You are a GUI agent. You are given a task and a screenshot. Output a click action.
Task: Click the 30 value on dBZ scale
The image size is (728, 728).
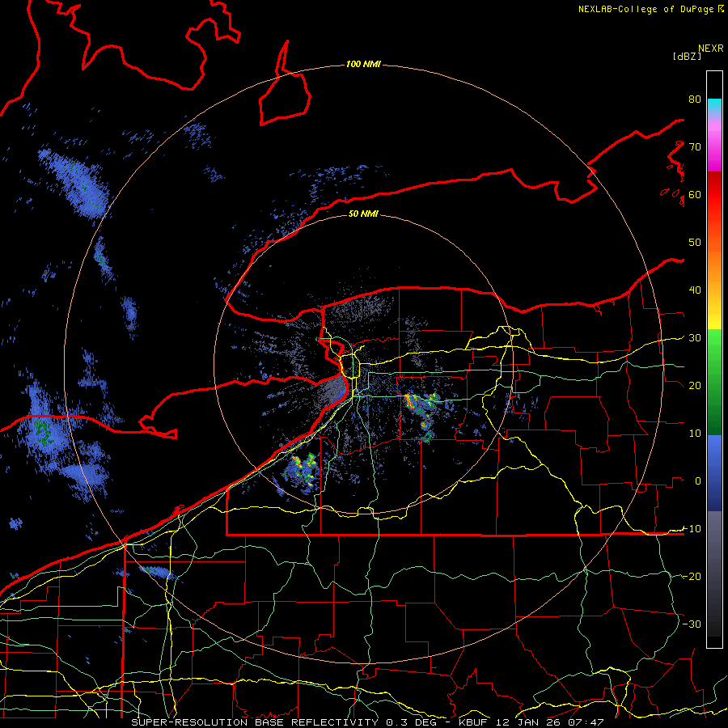[695, 338]
